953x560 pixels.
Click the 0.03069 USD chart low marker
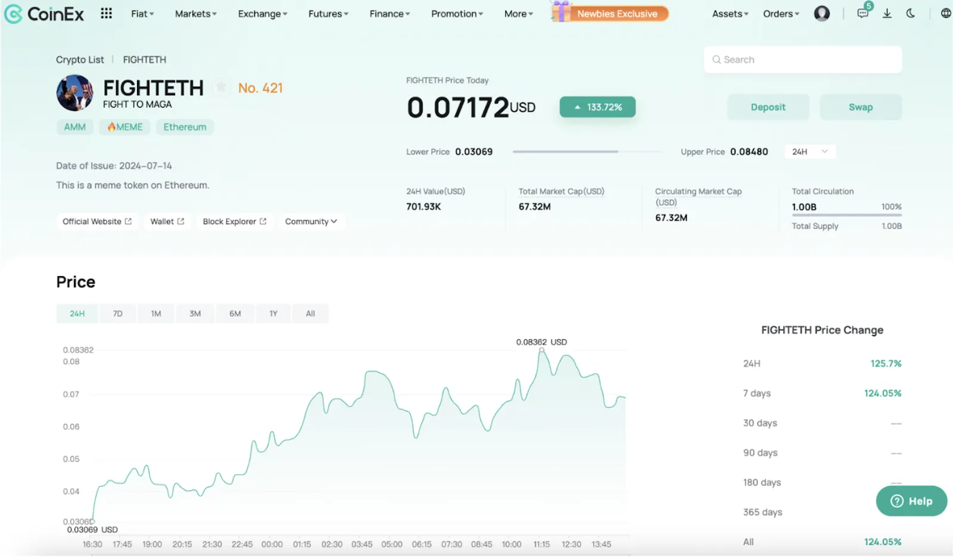92,522
